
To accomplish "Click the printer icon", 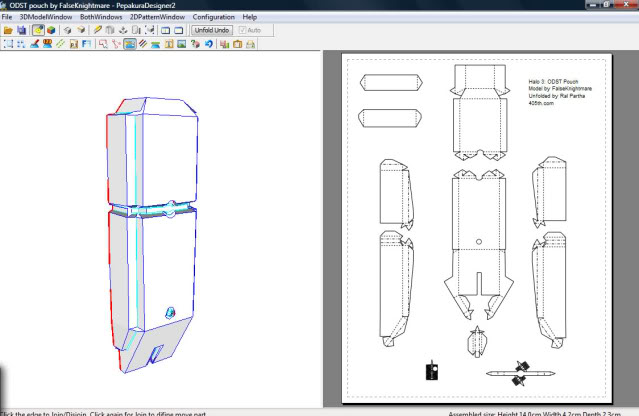I will (x=251, y=44).
